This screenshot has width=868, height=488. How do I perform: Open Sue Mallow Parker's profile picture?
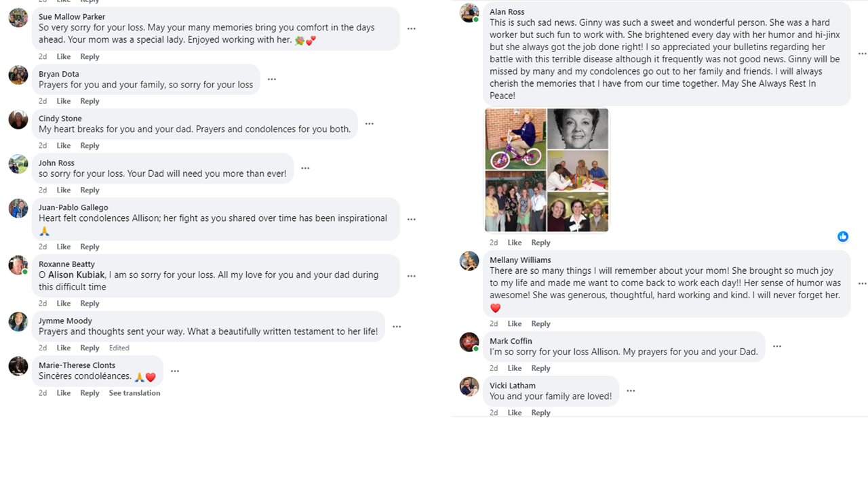(18, 18)
